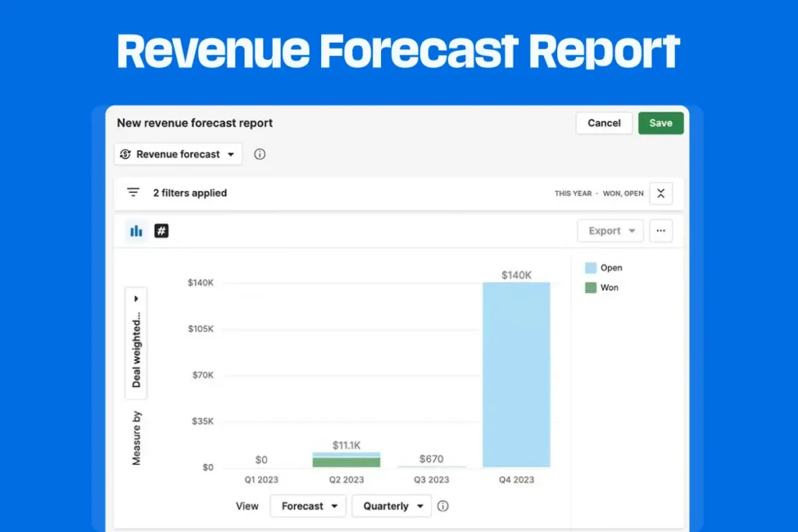Toggle the Won legend swatch
This screenshot has width=798, height=532.
[x=591, y=287]
